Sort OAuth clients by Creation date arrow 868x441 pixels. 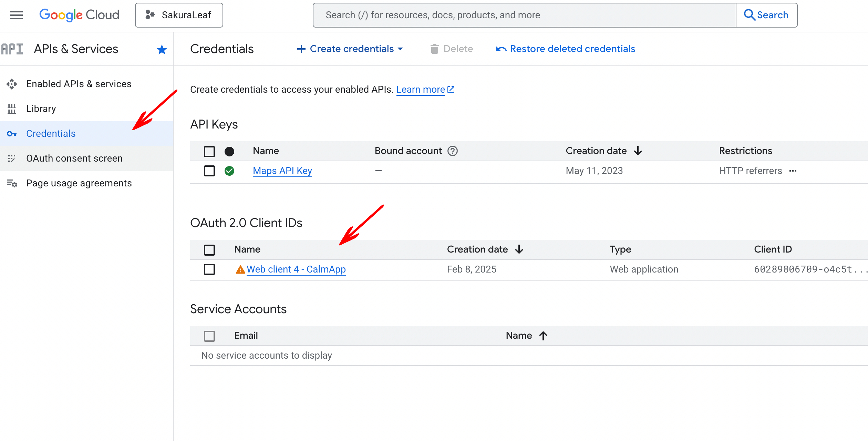pyautogui.click(x=519, y=249)
